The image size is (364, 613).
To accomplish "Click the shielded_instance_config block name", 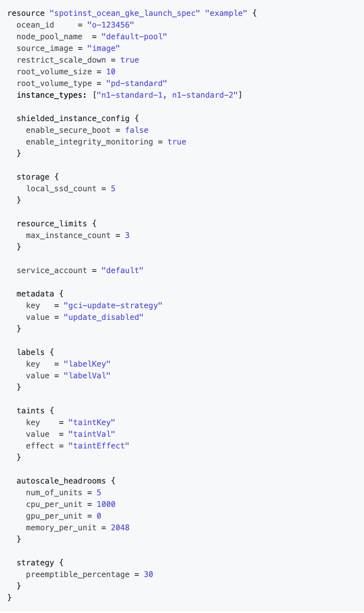I will (73, 119).
